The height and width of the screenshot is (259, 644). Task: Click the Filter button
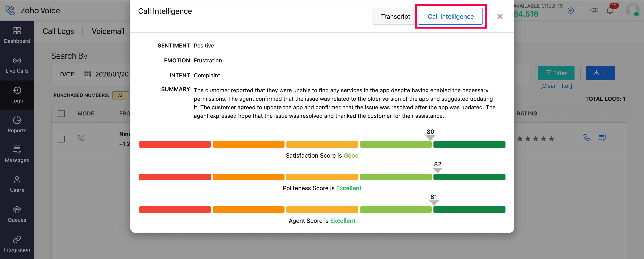pos(556,73)
